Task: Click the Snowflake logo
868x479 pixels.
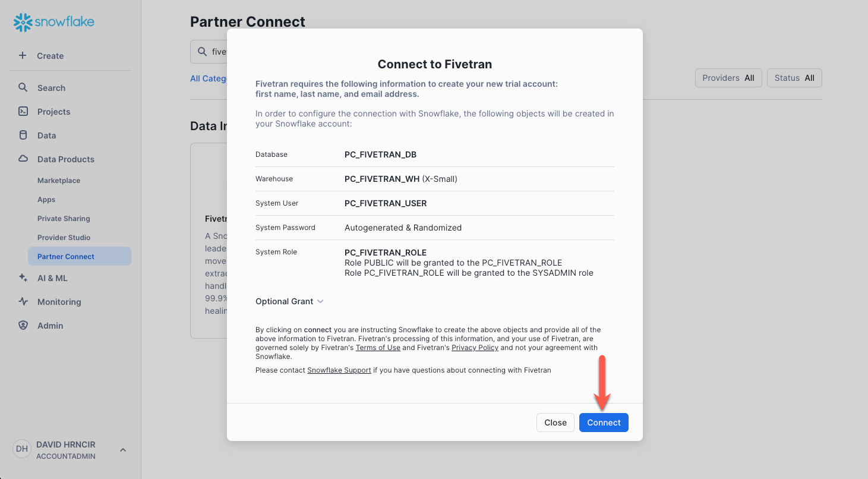Action: tap(53, 22)
